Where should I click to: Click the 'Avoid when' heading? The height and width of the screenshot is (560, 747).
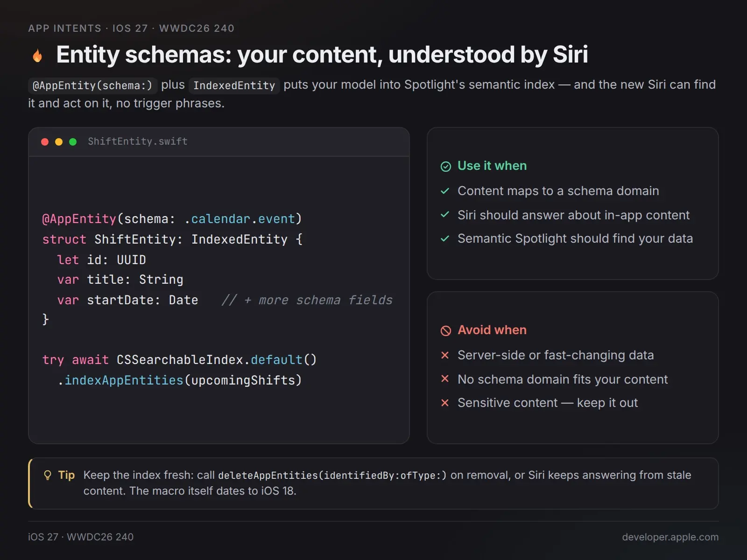492,330
